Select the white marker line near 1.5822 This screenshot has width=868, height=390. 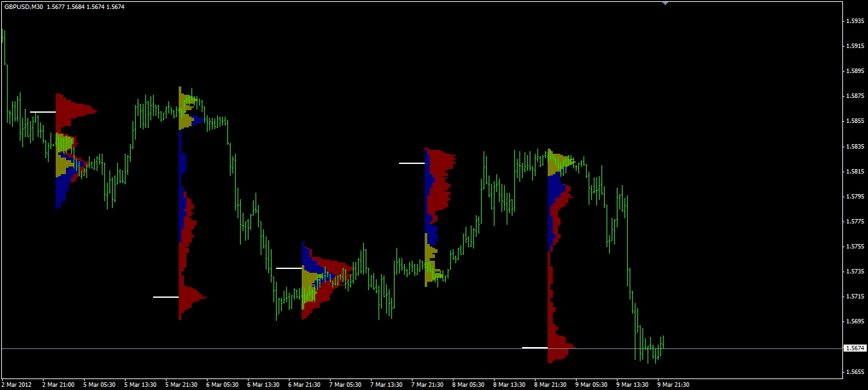[412, 163]
